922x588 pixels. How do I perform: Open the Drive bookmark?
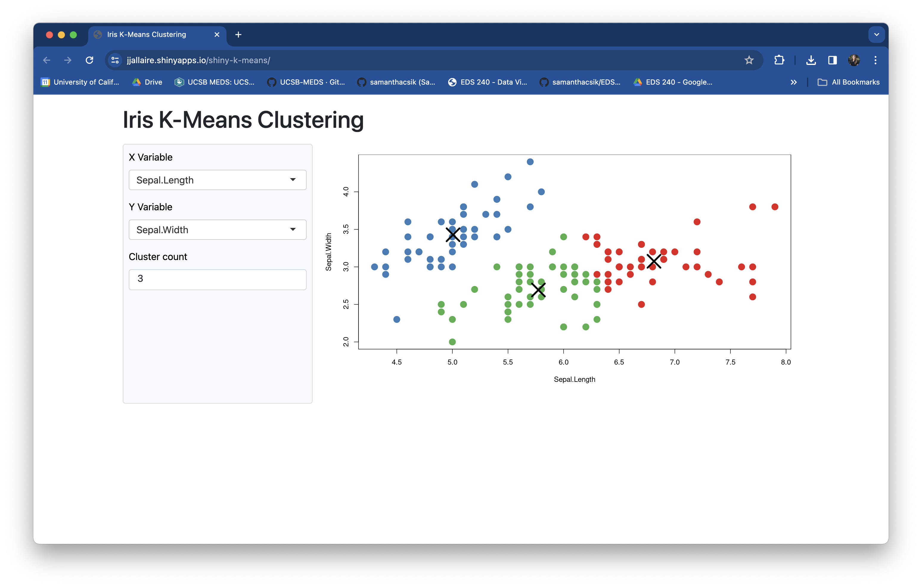click(148, 82)
